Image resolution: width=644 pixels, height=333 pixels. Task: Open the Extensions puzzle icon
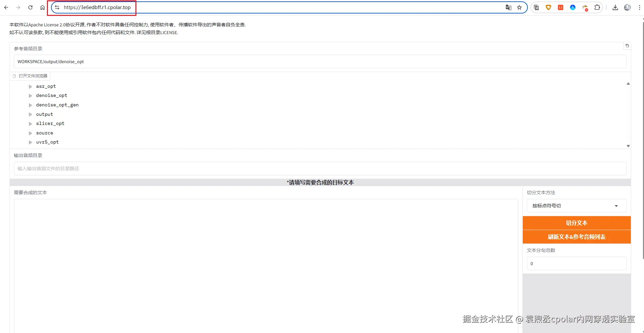pos(597,7)
